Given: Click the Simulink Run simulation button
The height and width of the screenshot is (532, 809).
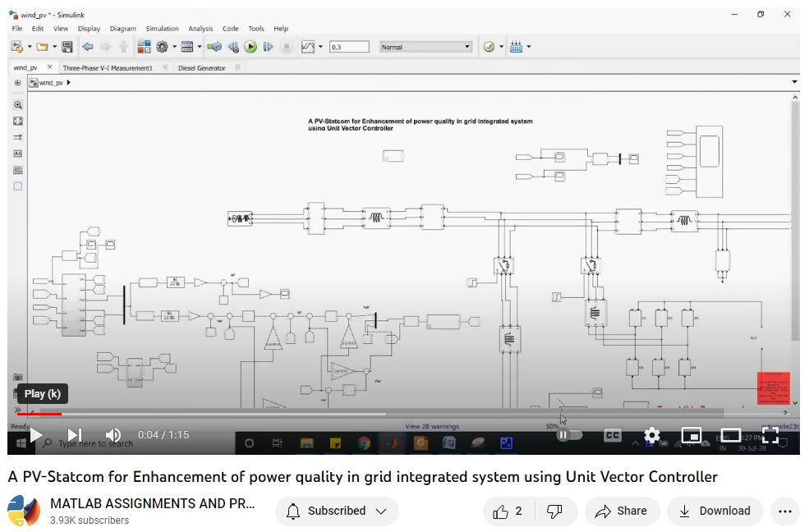Looking at the screenshot, I should tap(251, 47).
